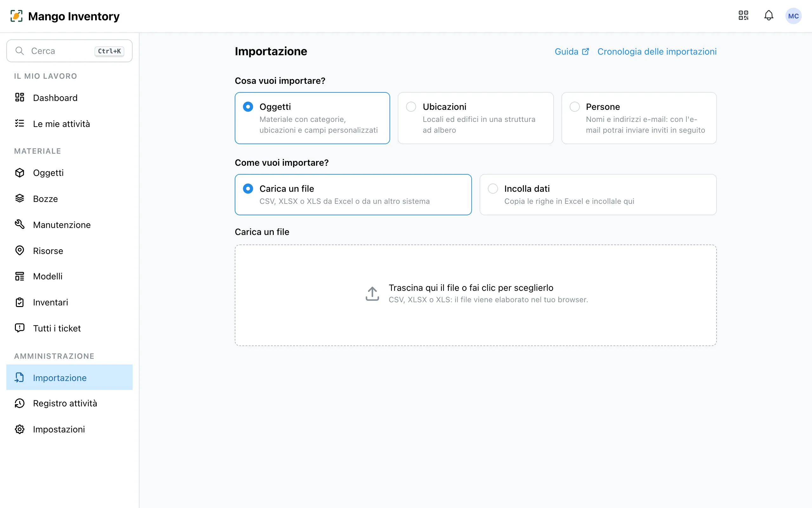Click the Importazione file import icon
The height and width of the screenshot is (508, 812).
(x=19, y=377)
